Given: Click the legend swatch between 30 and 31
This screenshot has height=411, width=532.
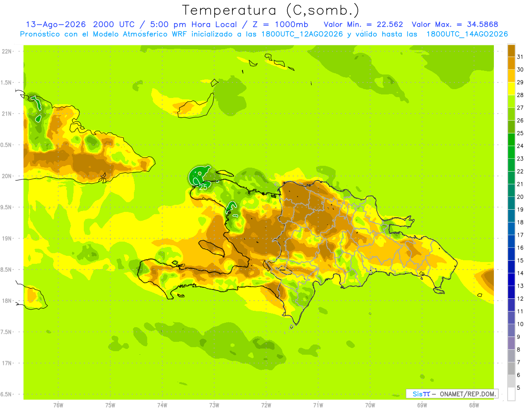Looking at the screenshot, I should (511, 63).
